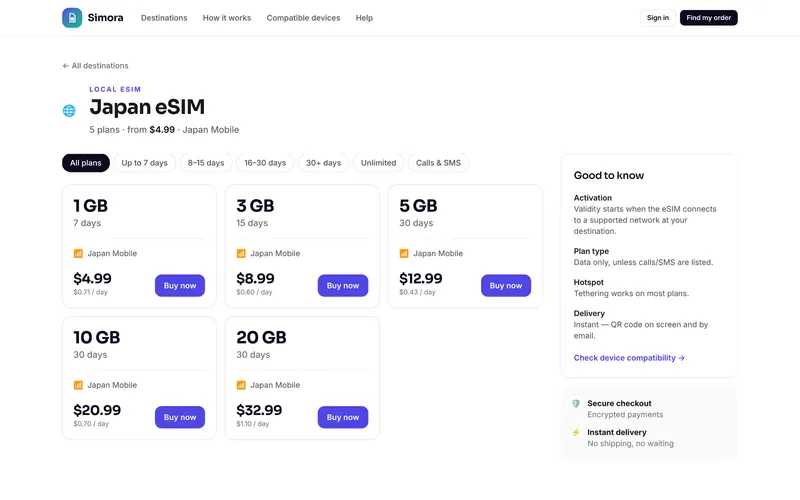Screen dimensions: 800x500
Task: Click the signal icon on the 20 GB card
Action: click(x=241, y=385)
